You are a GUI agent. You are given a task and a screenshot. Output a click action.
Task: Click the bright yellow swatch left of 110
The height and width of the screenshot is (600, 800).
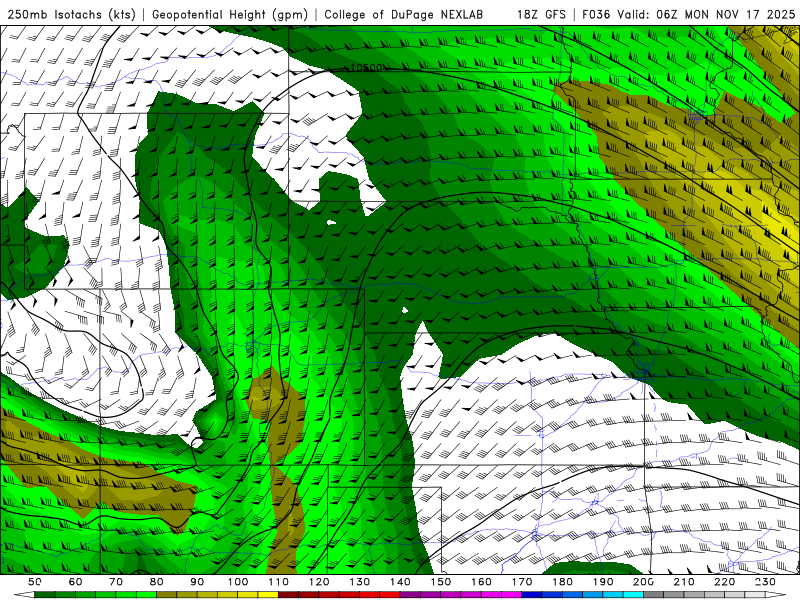(268, 595)
